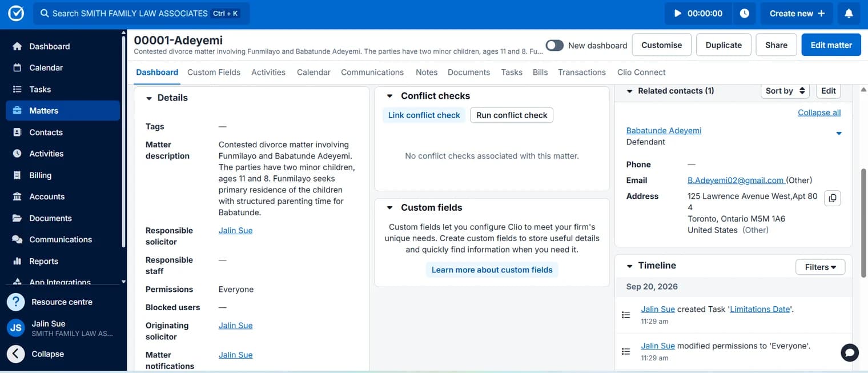Image resolution: width=868 pixels, height=373 pixels.
Task: Click Link conflict check
Action: (x=424, y=115)
